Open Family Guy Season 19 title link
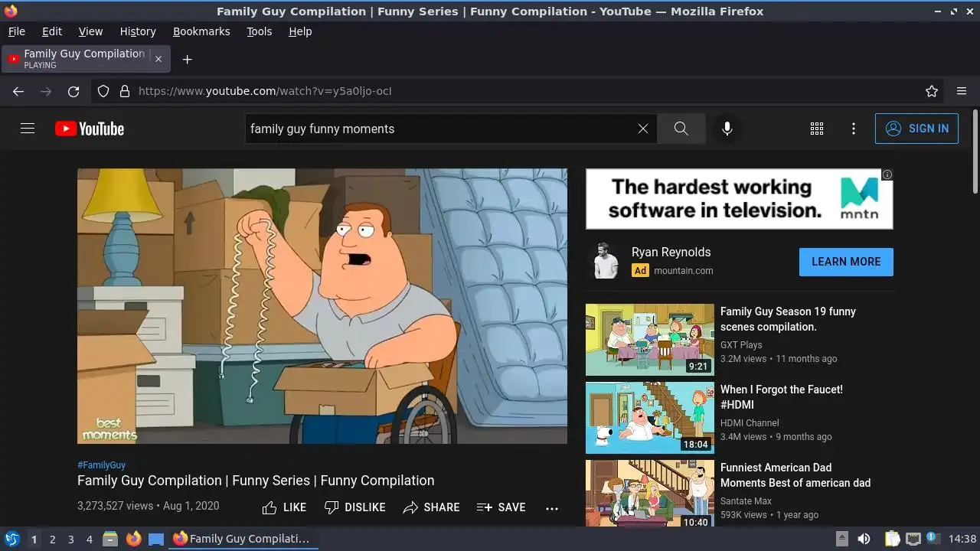The height and width of the screenshot is (551, 980). tap(788, 319)
